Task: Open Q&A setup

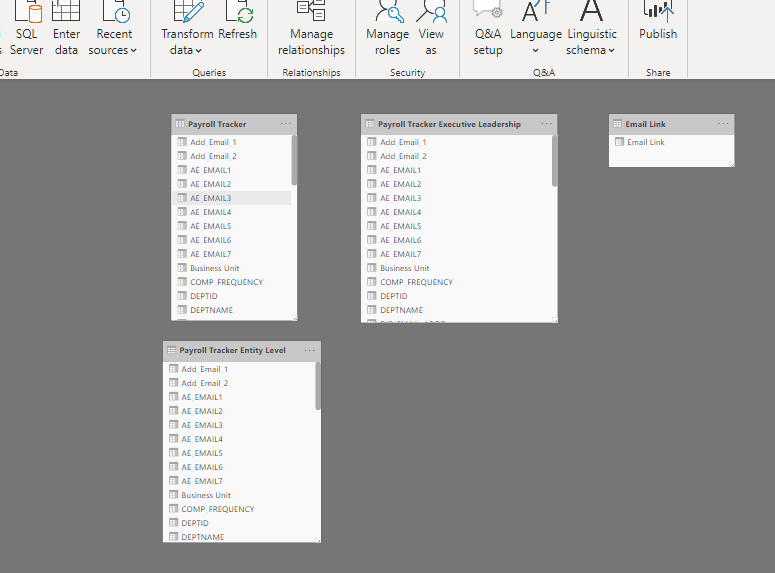Action: 488,30
